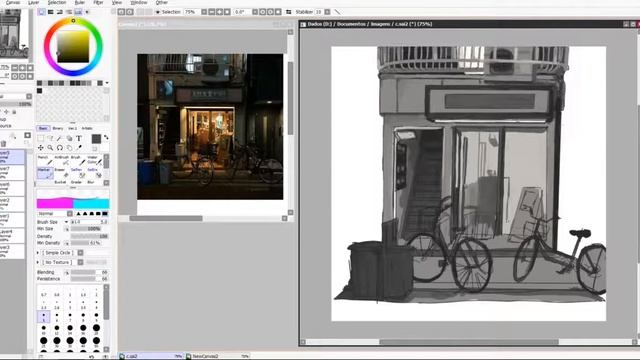
Task: Select the Hand pan tool
Action: coord(69,148)
